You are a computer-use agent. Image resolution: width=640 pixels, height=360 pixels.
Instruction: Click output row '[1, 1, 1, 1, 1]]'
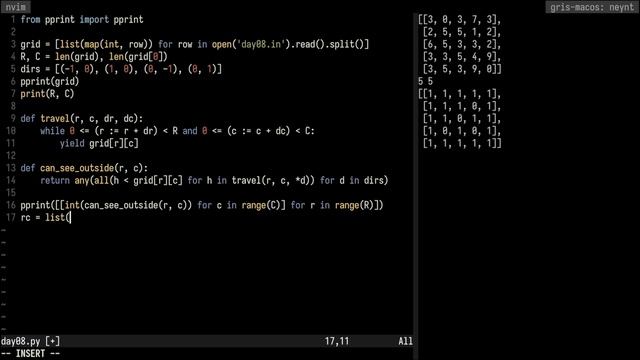[462, 143]
